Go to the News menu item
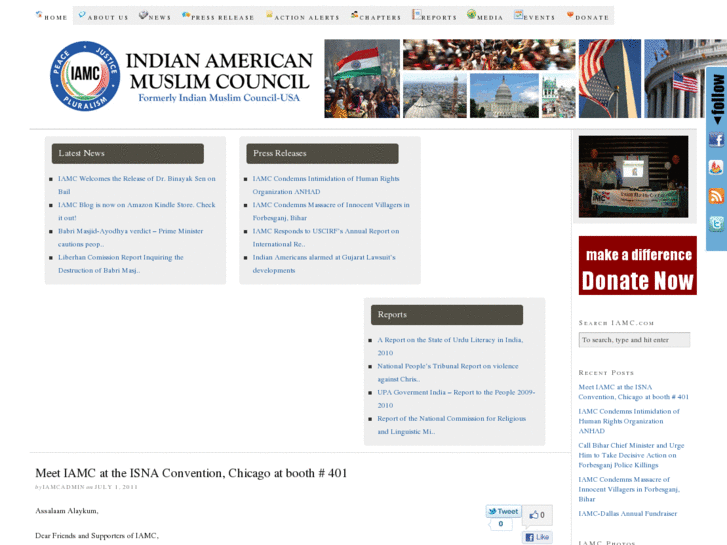 pyautogui.click(x=155, y=16)
